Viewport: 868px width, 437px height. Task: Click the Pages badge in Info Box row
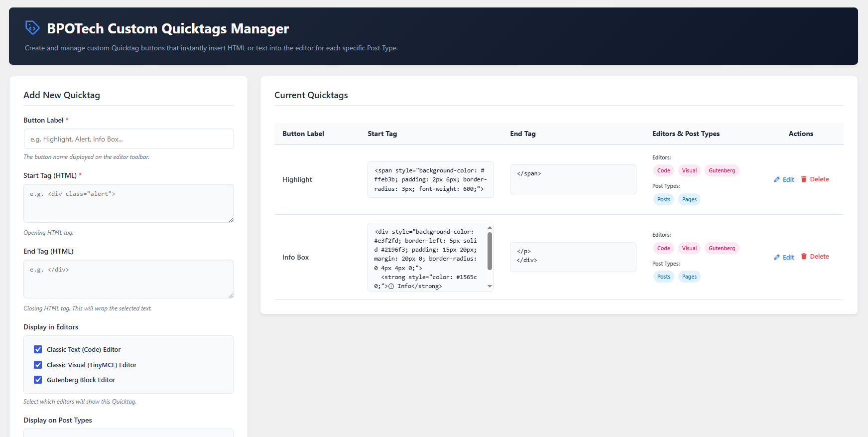(x=689, y=277)
